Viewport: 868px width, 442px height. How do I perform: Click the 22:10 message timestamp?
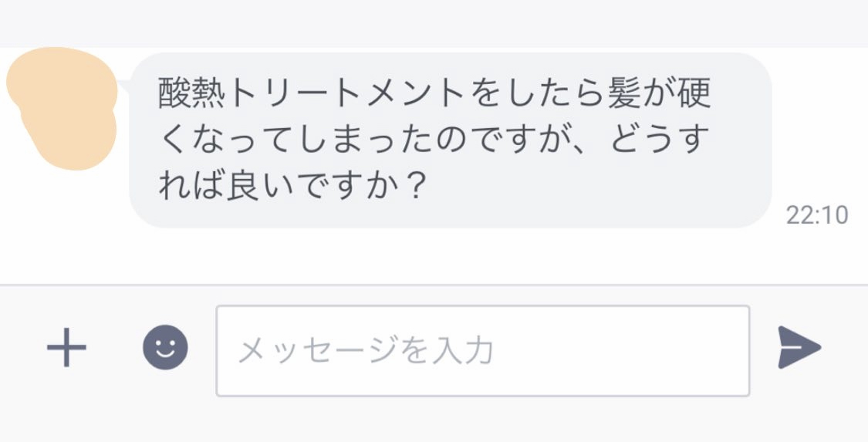click(816, 215)
